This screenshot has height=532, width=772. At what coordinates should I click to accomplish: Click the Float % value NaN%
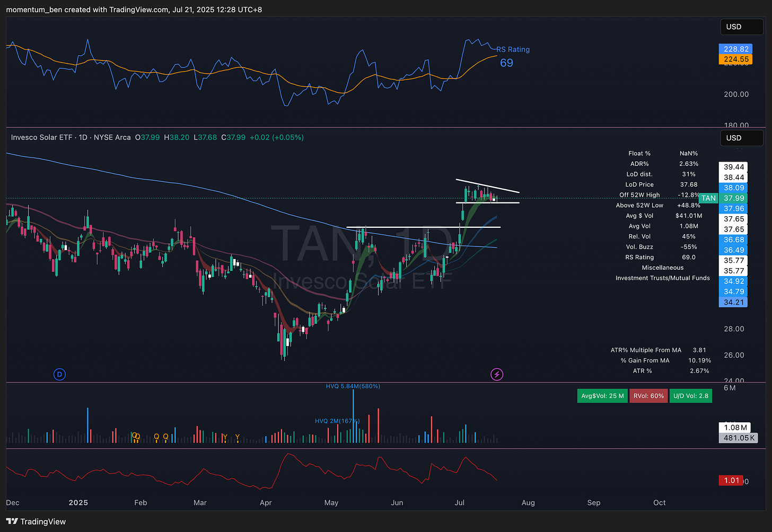point(689,154)
